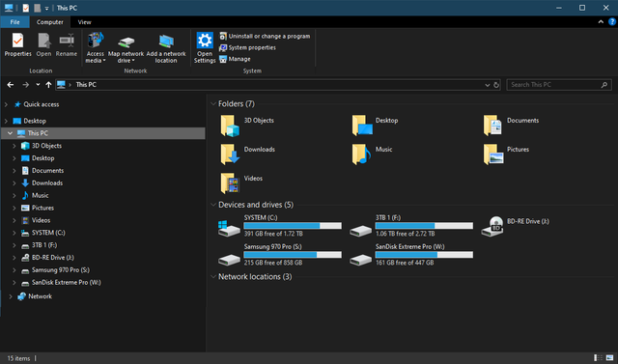Open the Access media menu

[x=96, y=47]
